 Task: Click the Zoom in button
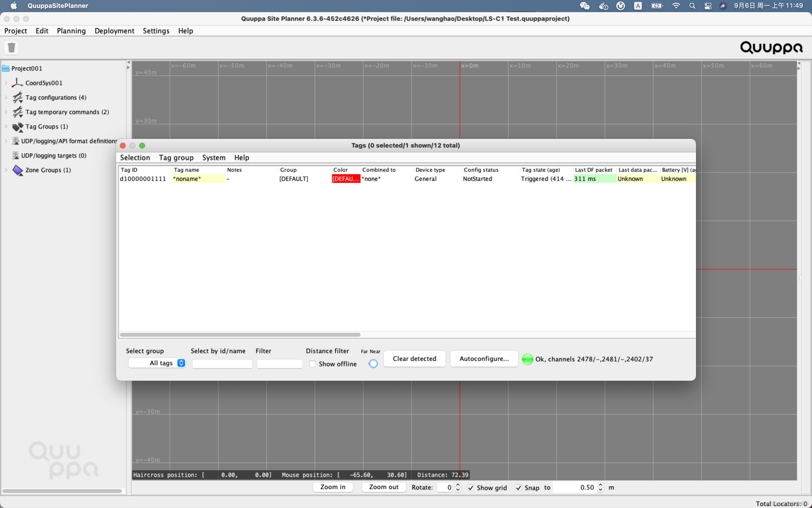pyautogui.click(x=333, y=487)
